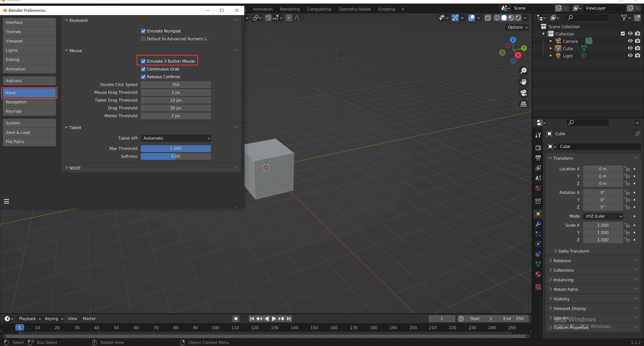The width and height of the screenshot is (644, 346).
Task: Expand the Camera tree item in outliner
Action: coord(551,41)
